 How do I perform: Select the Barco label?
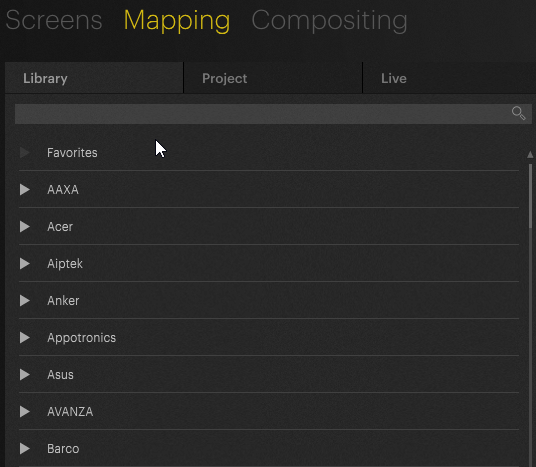[x=63, y=449]
